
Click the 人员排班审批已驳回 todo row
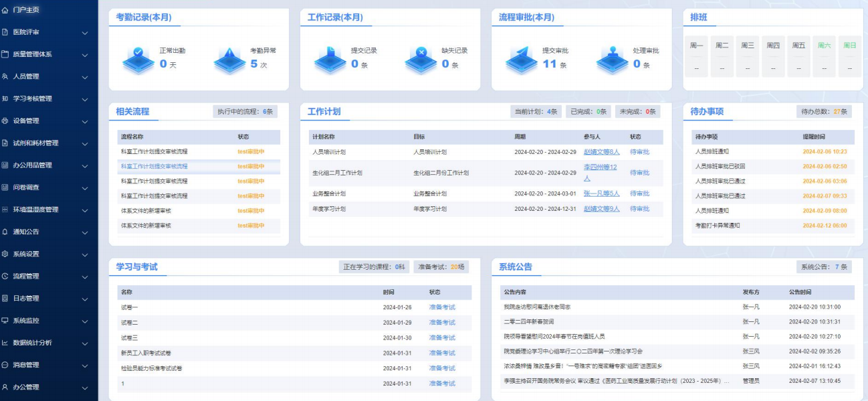[x=773, y=166]
